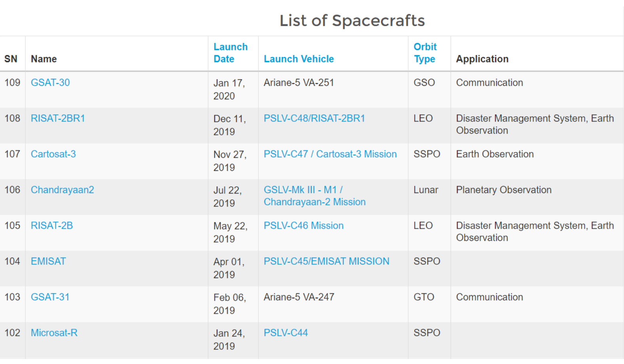This screenshot has height=364, width=624.
Task: Open the Chandrayaan2 spacecraft page
Action: (x=63, y=190)
